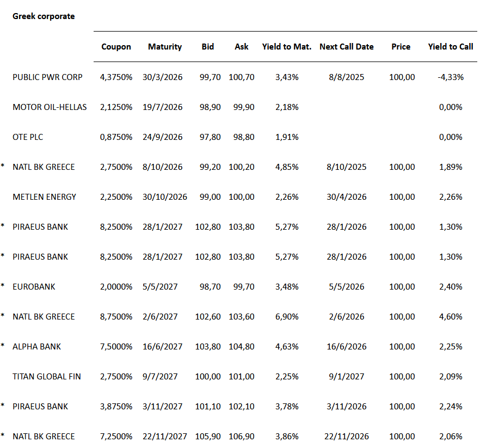Select the Yield to Call header

pos(451,47)
